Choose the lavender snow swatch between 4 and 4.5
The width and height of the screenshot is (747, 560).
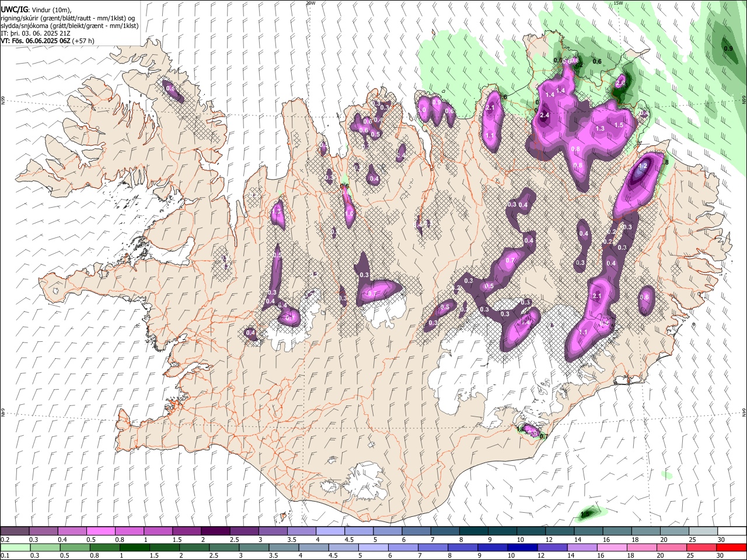tap(330, 531)
